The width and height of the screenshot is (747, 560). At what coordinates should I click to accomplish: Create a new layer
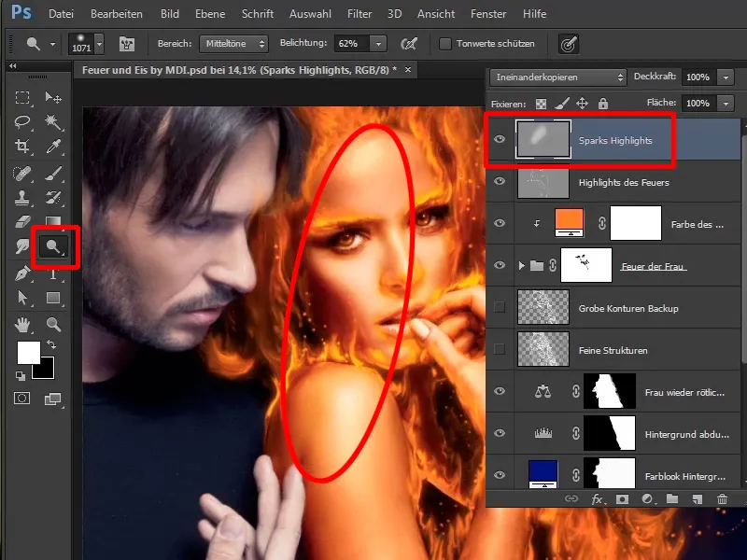point(697,498)
